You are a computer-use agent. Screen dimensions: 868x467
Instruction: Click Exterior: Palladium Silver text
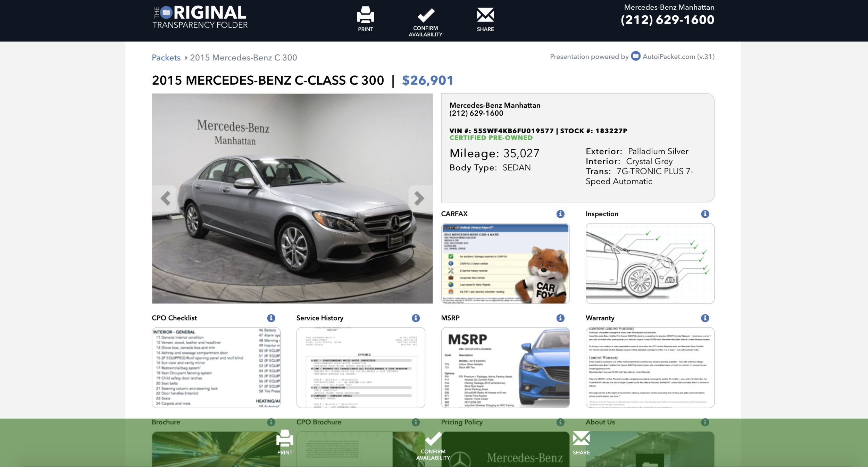coord(637,151)
